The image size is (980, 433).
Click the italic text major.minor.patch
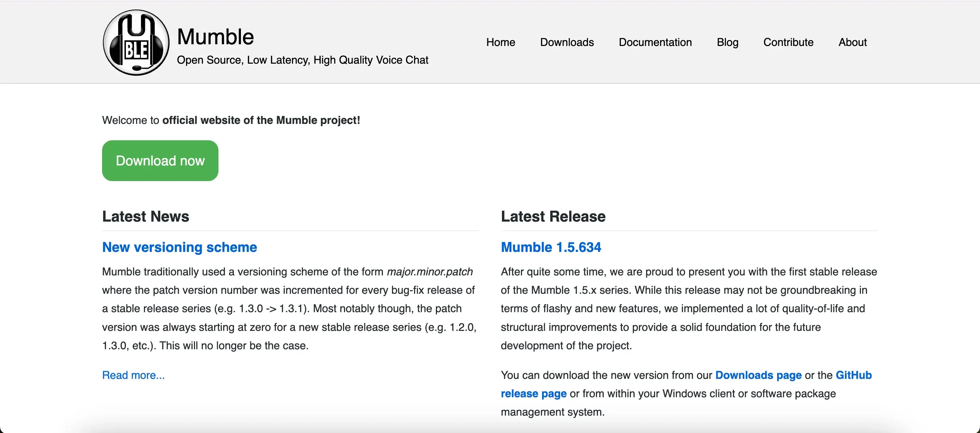click(429, 272)
